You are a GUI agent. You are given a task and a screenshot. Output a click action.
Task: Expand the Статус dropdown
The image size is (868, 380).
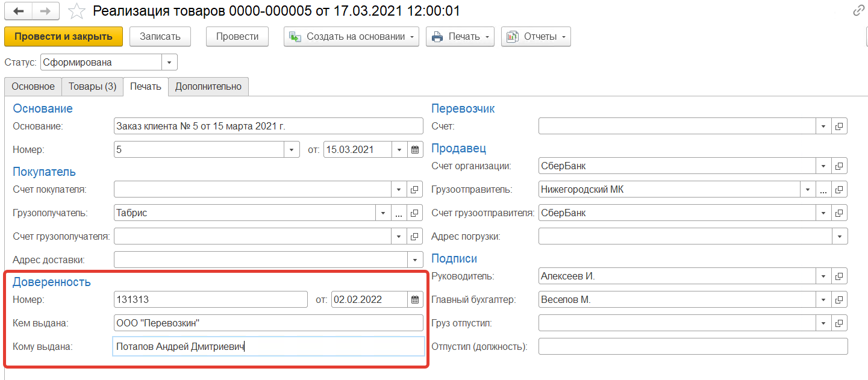coord(169,63)
